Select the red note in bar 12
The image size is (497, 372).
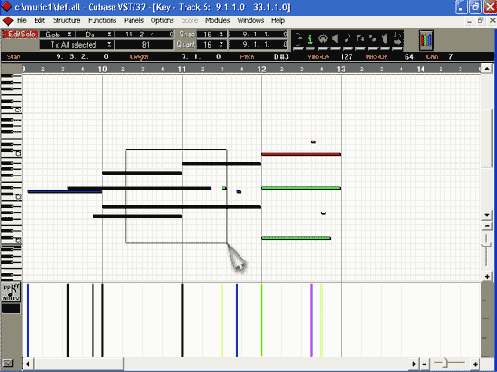click(301, 154)
